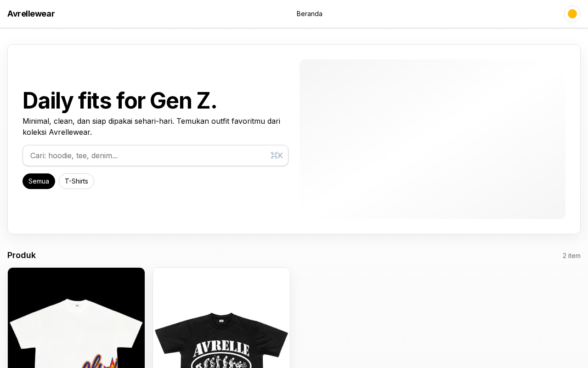Open the white t-shirt product card

click(76, 322)
